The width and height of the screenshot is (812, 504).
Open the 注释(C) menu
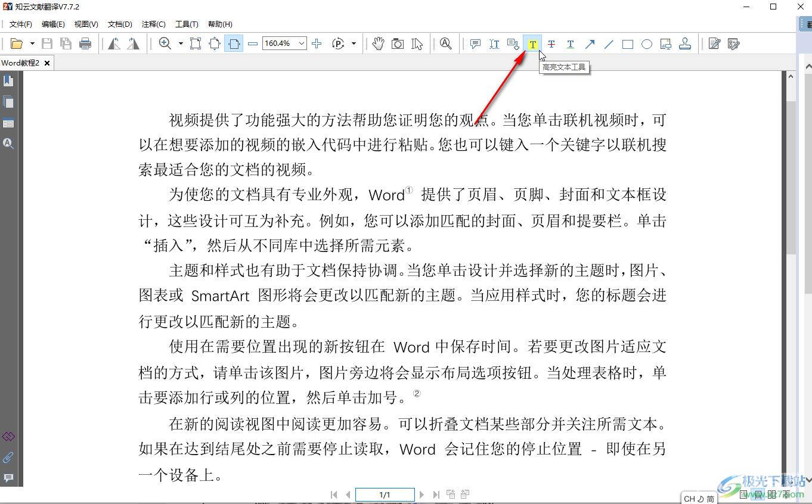click(x=153, y=24)
